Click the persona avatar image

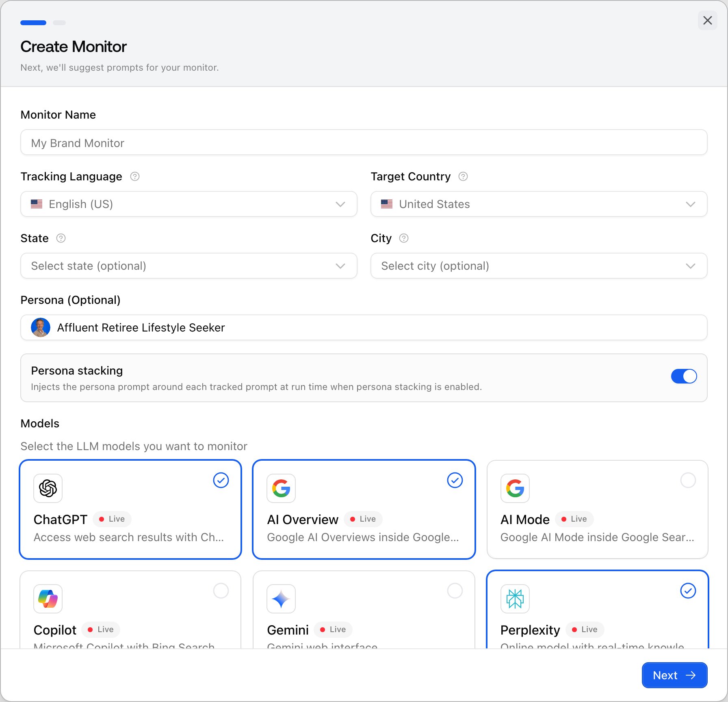(41, 327)
